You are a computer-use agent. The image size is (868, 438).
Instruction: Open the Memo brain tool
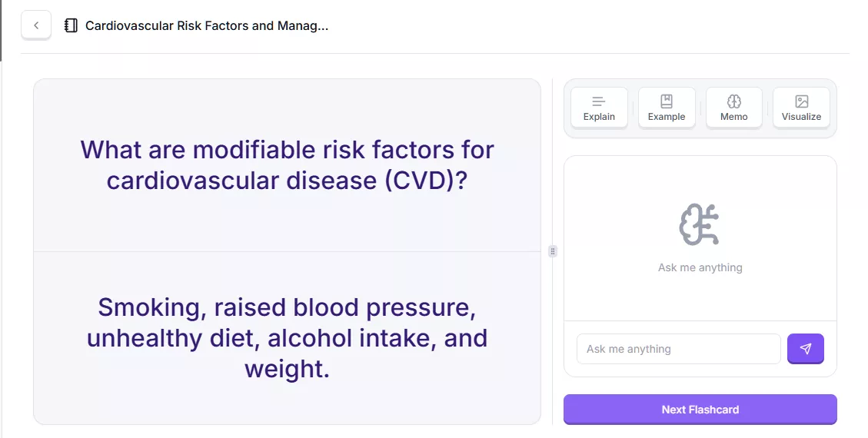coord(733,108)
